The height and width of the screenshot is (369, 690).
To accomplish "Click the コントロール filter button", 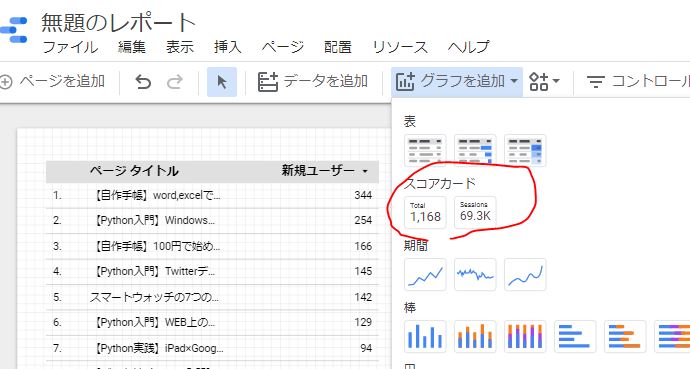I will (x=638, y=82).
